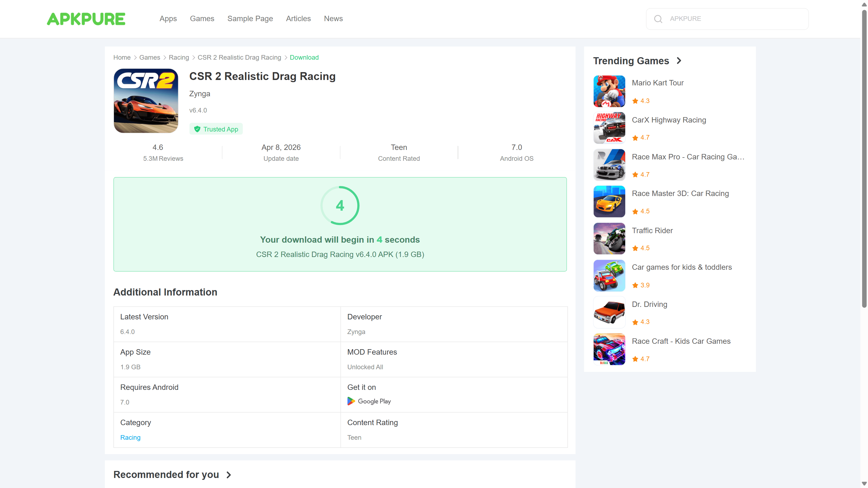
Task: Expand Recommended for you chevron
Action: coord(228,474)
